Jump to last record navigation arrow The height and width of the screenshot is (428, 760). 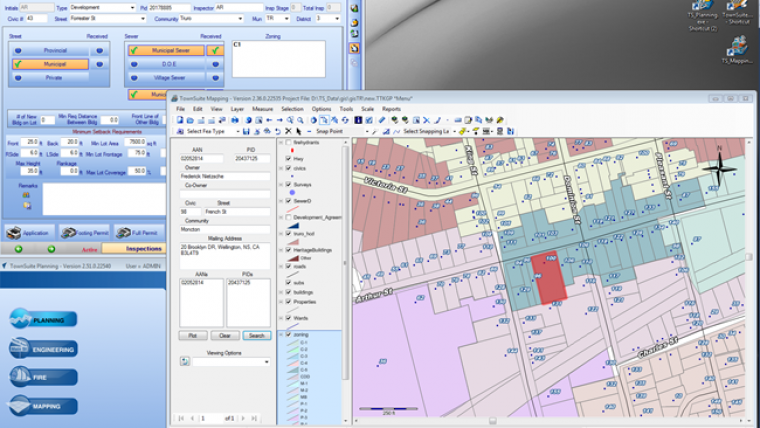point(253,418)
